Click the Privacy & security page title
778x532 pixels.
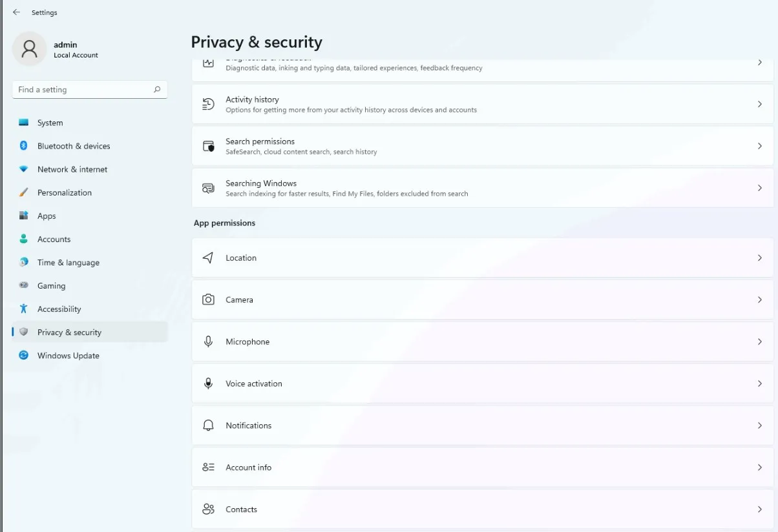[x=257, y=42]
